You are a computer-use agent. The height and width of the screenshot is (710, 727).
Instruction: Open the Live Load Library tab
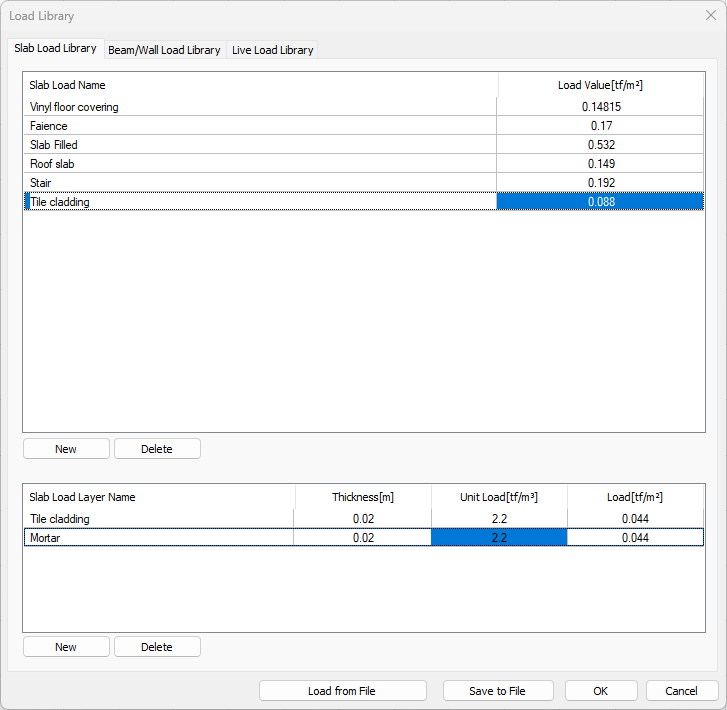click(x=272, y=50)
